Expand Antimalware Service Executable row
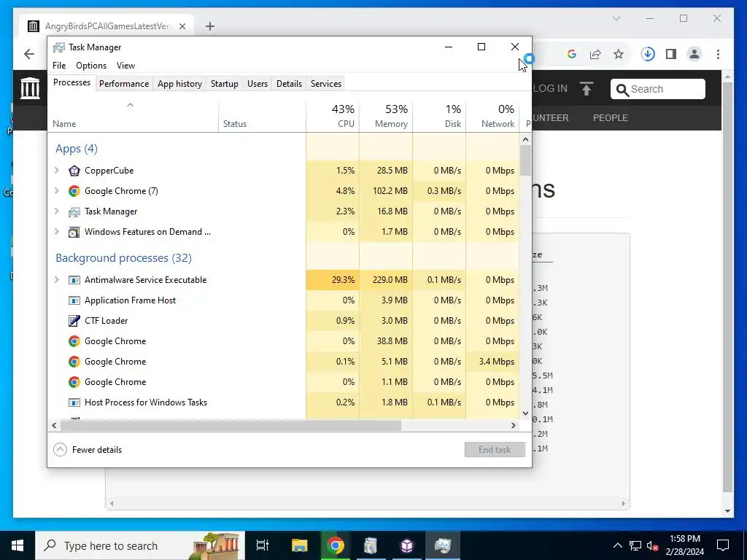This screenshot has height=560, width=747. [x=57, y=280]
